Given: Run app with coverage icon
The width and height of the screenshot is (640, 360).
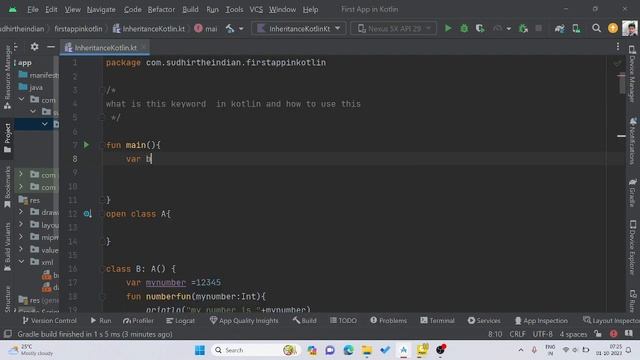Looking at the screenshot, I should click(x=480, y=28).
